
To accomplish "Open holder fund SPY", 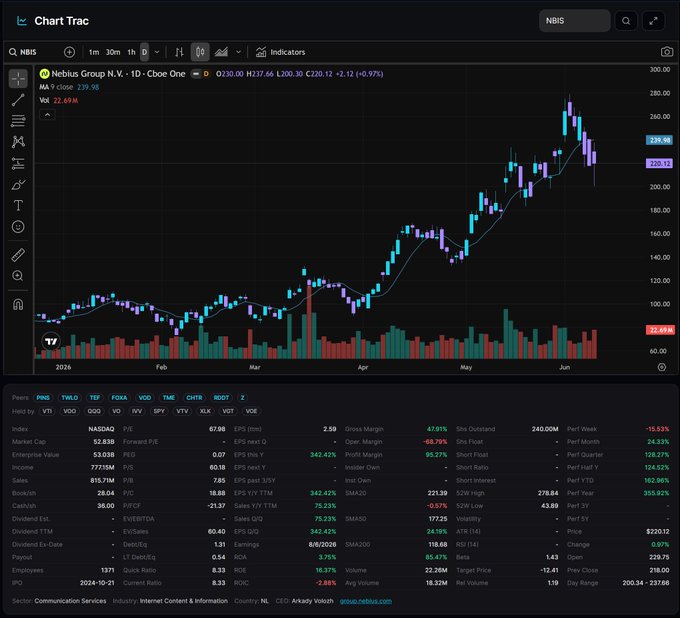I will (159, 411).
